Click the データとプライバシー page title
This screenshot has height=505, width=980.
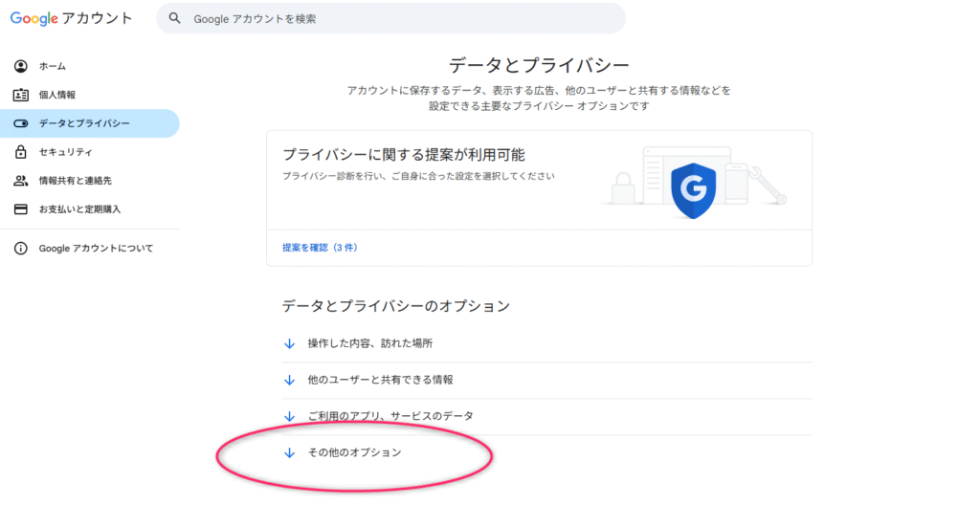tap(539, 65)
